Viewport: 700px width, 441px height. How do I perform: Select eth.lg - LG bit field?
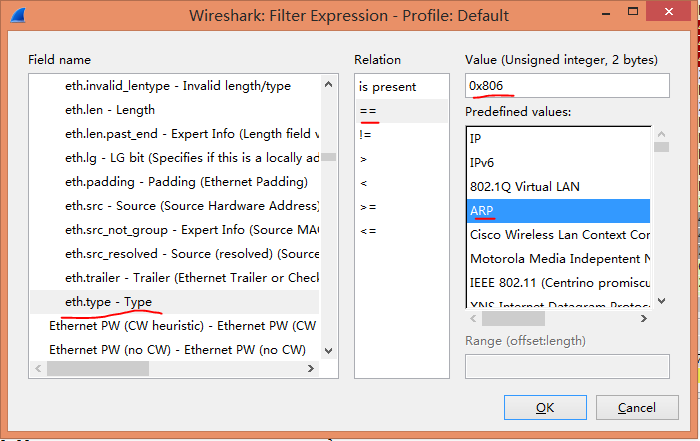[x=175, y=158]
